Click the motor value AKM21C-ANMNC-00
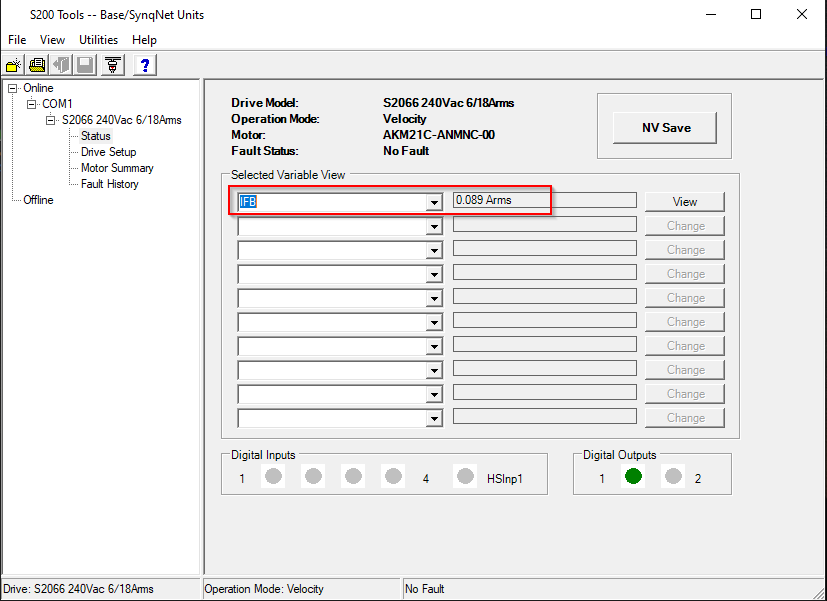Screen dimensions: 827x601 click(x=439, y=135)
